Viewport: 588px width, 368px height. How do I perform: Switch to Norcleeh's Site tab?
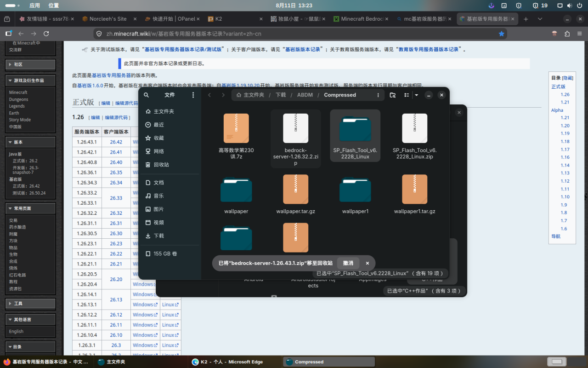point(108,19)
